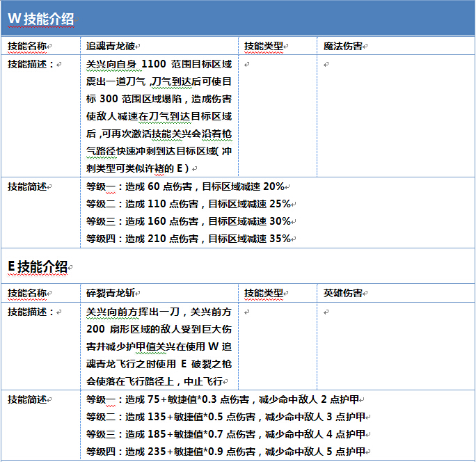Click the line '200 扇形区域的敌人受到巨大伤'
476x462 pixels.
tap(159, 329)
